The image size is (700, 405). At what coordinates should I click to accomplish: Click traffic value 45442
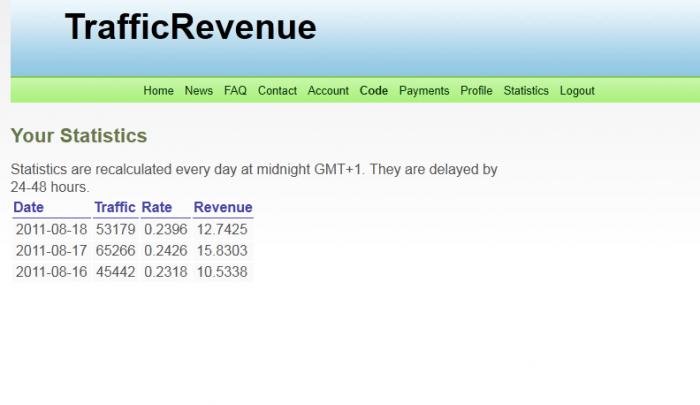pos(116,271)
